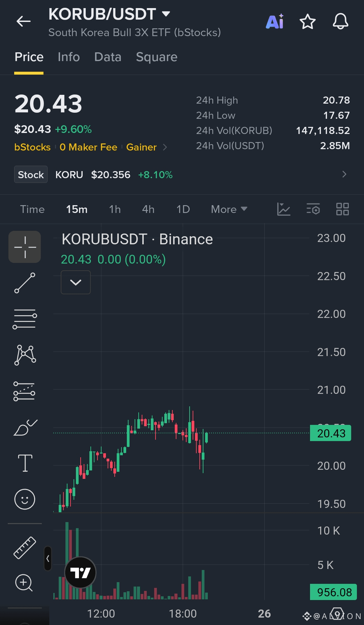Viewport: 364px width, 625px height.
Task: Tap the 10 K volume axis label
Action: click(329, 531)
